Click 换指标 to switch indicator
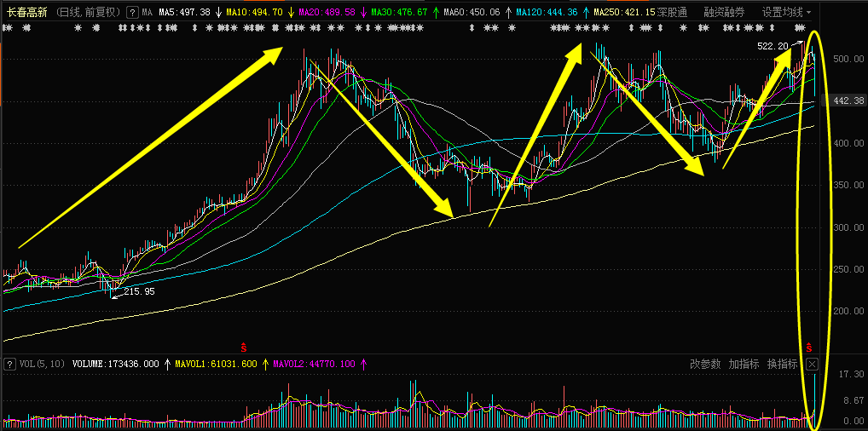868x431 pixels. pyautogui.click(x=782, y=364)
